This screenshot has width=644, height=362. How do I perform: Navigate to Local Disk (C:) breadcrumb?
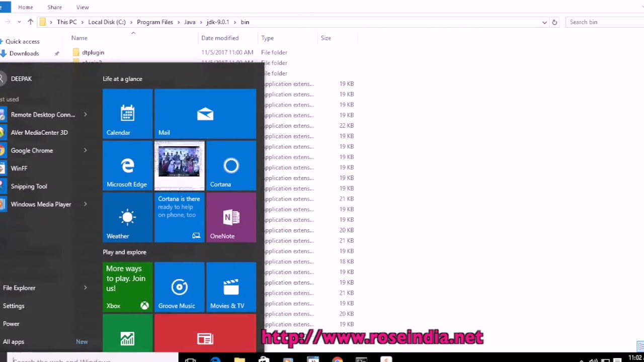107,22
